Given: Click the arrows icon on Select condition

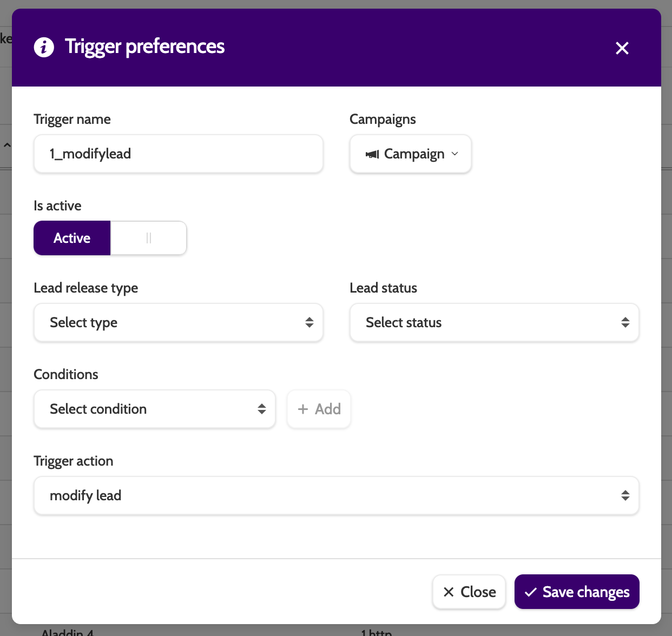Looking at the screenshot, I should click(x=262, y=409).
